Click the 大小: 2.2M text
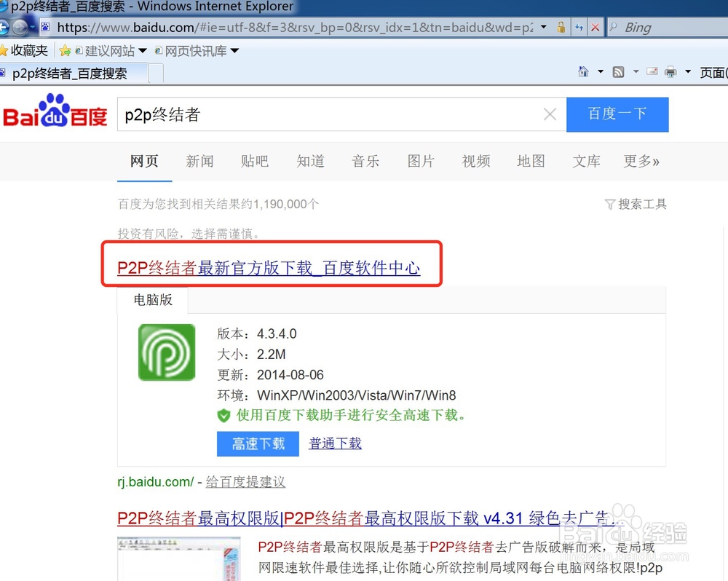The height and width of the screenshot is (581, 728). pos(251,355)
